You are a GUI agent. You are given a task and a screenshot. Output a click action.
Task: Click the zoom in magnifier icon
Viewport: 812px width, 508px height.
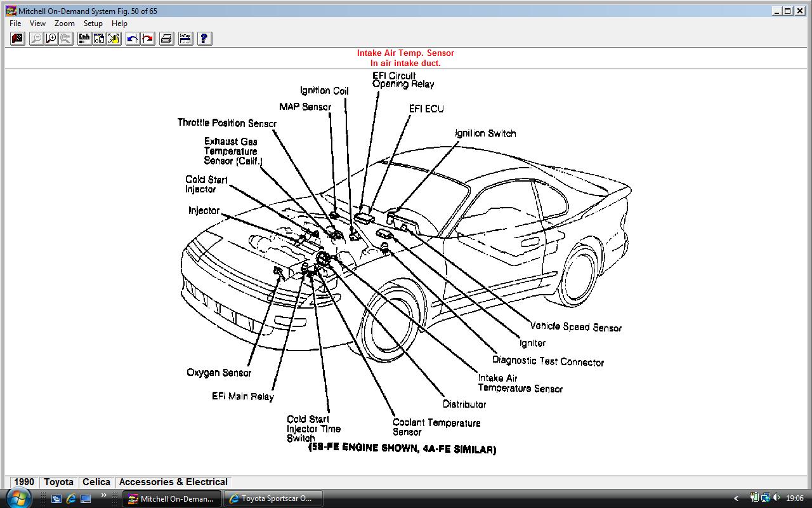pyautogui.click(x=51, y=39)
